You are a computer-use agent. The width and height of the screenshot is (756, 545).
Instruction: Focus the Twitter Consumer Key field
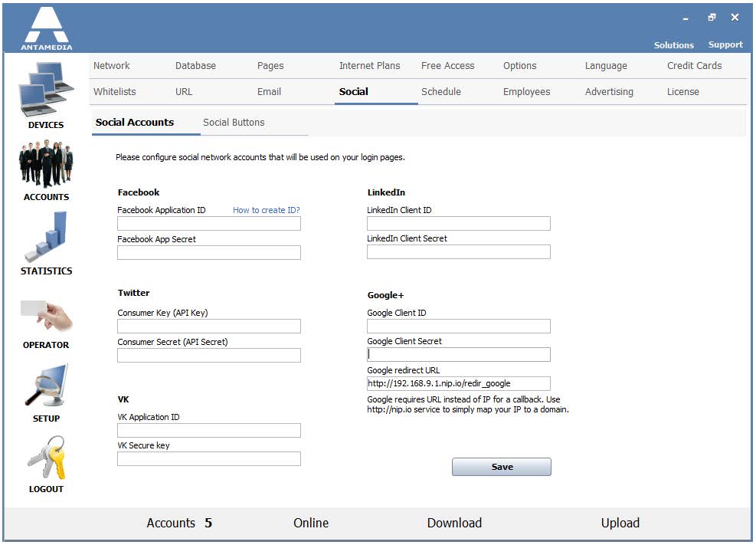[209, 327]
